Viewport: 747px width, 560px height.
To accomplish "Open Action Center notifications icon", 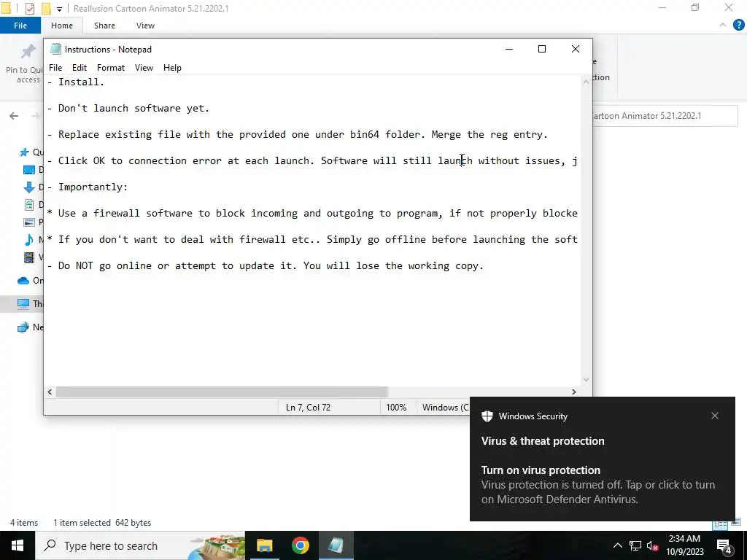I will [x=724, y=545].
